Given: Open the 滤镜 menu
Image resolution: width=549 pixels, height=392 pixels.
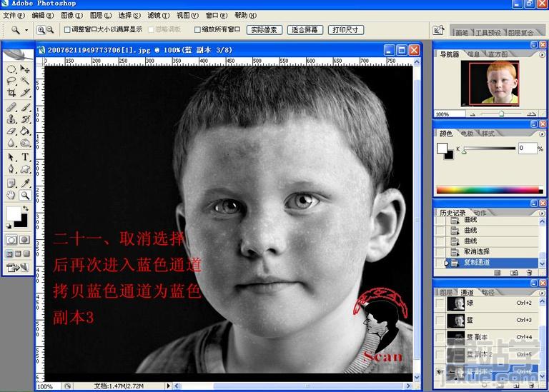Looking at the screenshot, I should coord(158,16).
